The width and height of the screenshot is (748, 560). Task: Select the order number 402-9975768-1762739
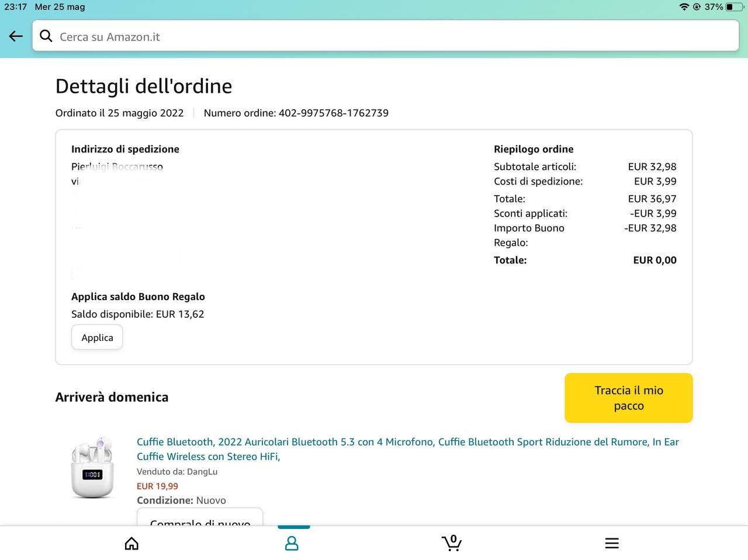(x=333, y=113)
